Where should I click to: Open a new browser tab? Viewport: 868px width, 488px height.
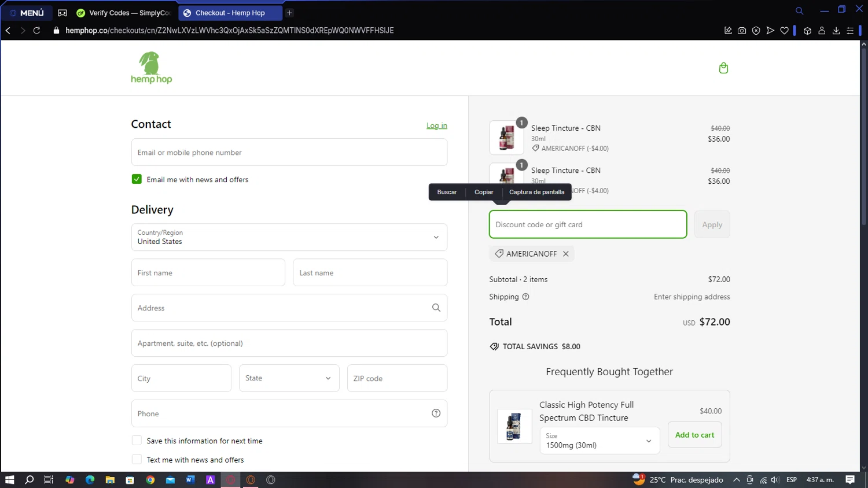coord(289,13)
